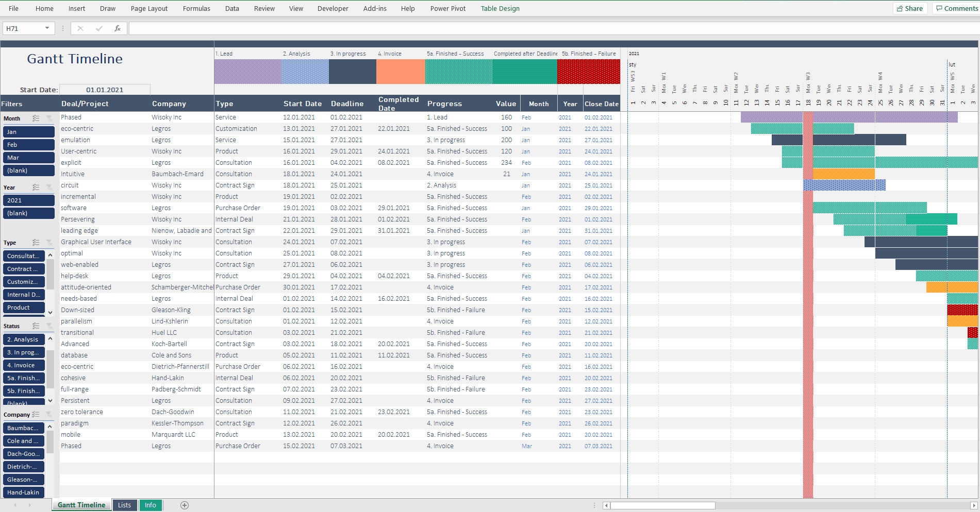Viewport: 980px width, 512px height.
Task: Click the multi-select icon on the Status slicer
Action: (36, 326)
